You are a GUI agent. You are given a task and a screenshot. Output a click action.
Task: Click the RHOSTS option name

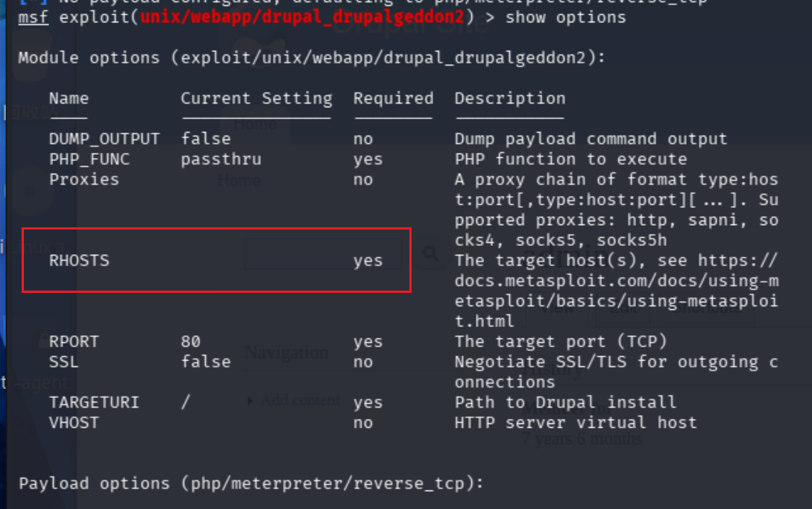[79, 260]
